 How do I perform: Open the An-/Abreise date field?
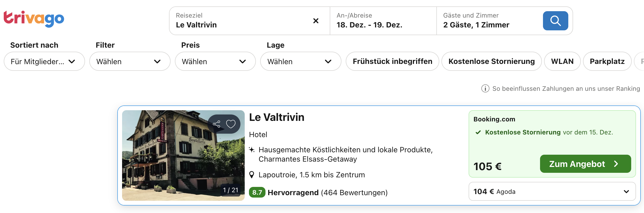[x=383, y=21]
